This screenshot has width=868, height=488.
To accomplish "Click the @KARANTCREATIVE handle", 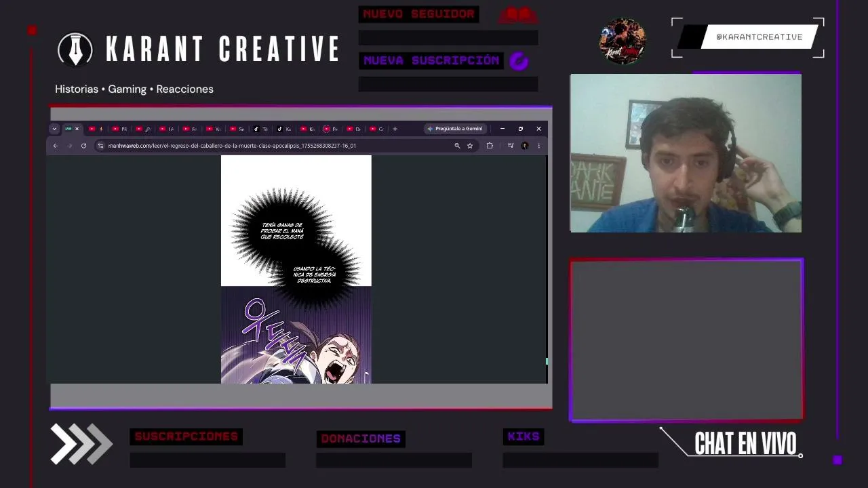I will (x=759, y=37).
